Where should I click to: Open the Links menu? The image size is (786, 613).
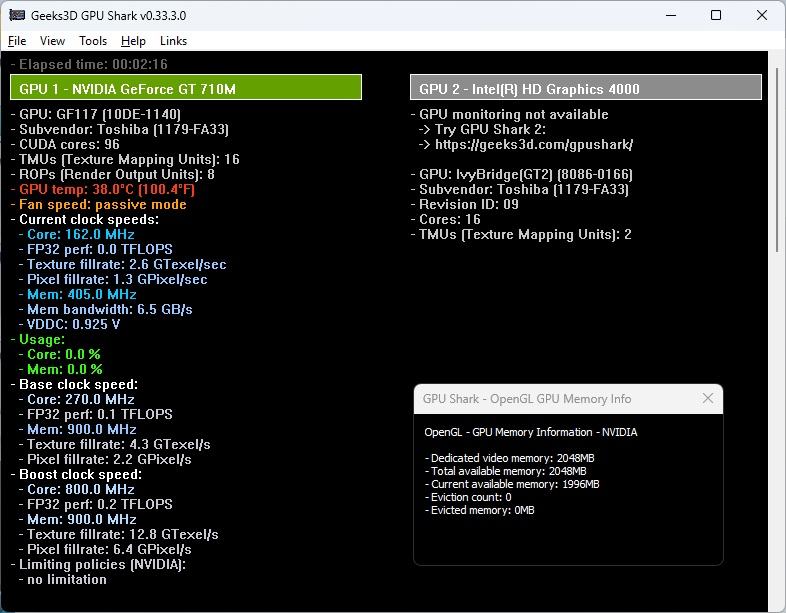tap(173, 41)
